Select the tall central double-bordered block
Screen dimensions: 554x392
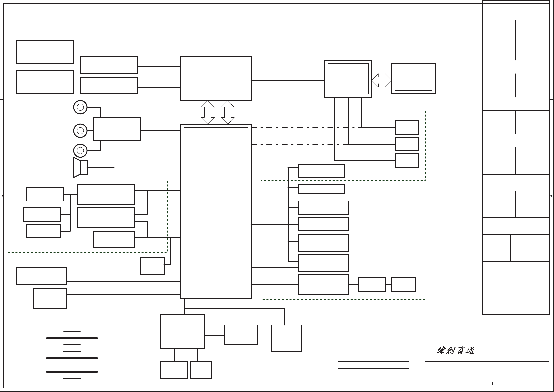[216, 211]
